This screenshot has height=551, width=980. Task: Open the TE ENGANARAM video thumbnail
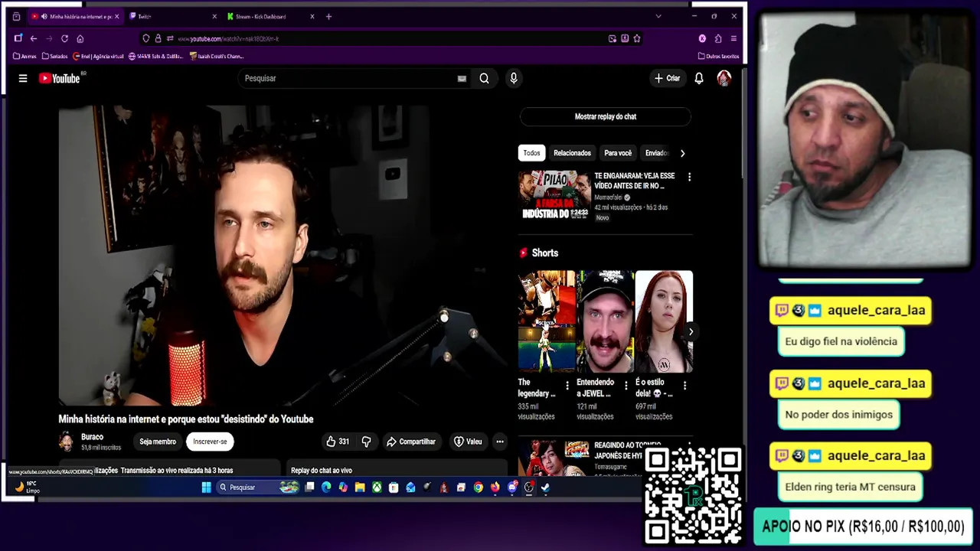[554, 195]
